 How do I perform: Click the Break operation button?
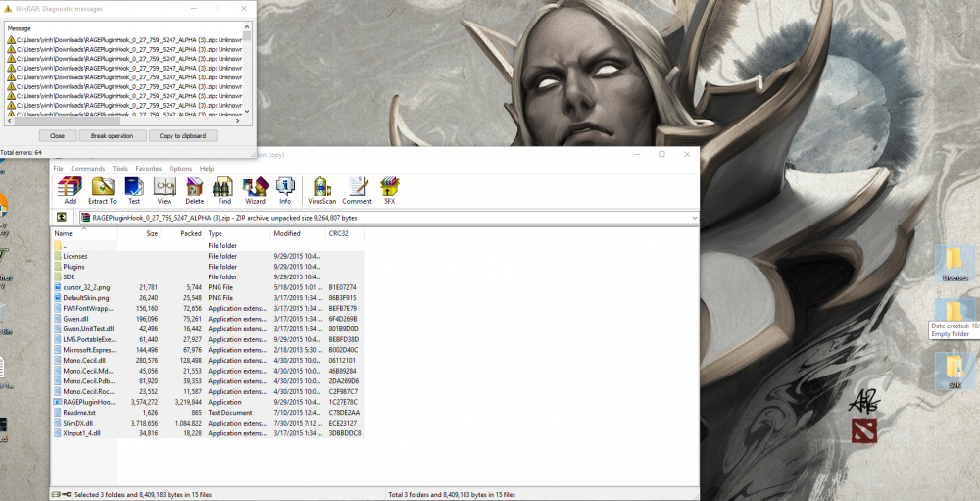tap(113, 135)
